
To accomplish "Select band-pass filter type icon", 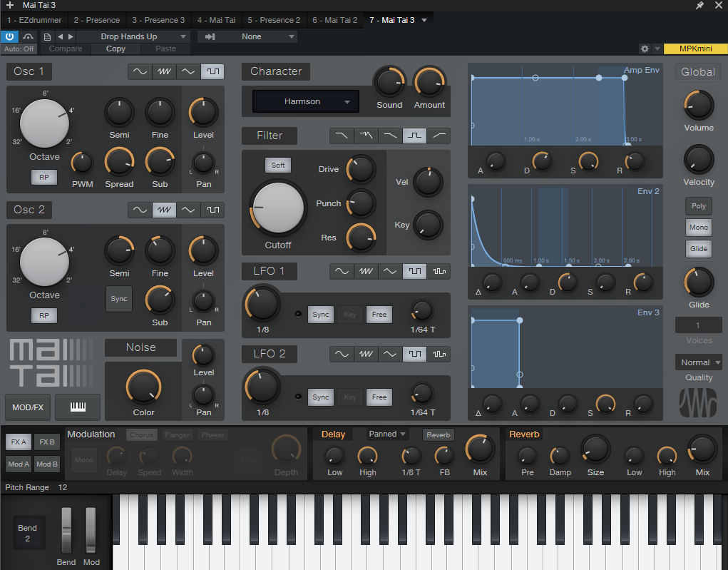I will [x=414, y=136].
